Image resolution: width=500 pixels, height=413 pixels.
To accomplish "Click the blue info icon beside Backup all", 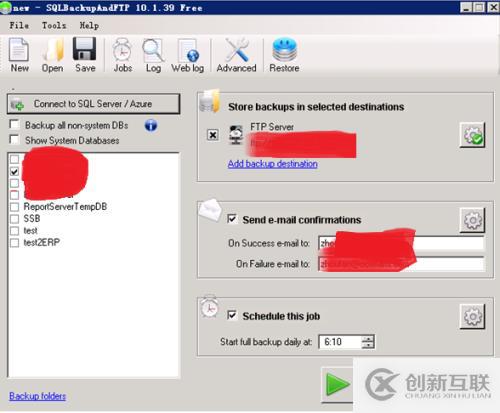I will [x=151, y=126].
